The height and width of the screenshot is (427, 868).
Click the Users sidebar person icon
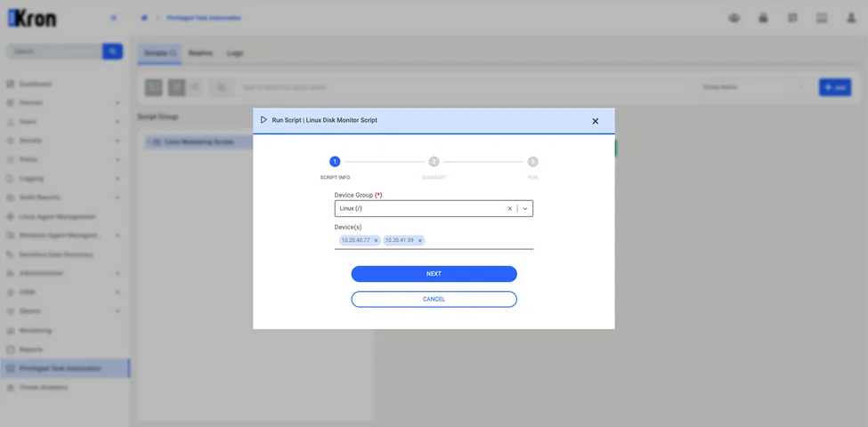[x=10, y=122]
